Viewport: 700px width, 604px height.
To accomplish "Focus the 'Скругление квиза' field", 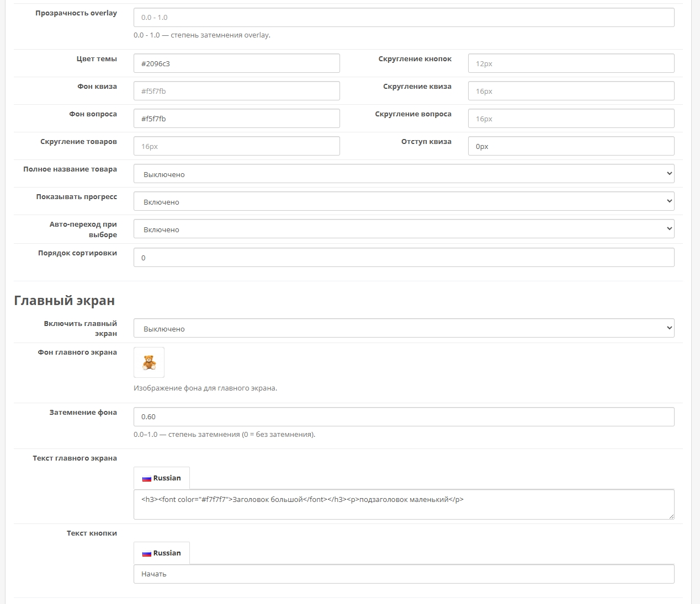I will pyautogui.click(x=571, y=91).
